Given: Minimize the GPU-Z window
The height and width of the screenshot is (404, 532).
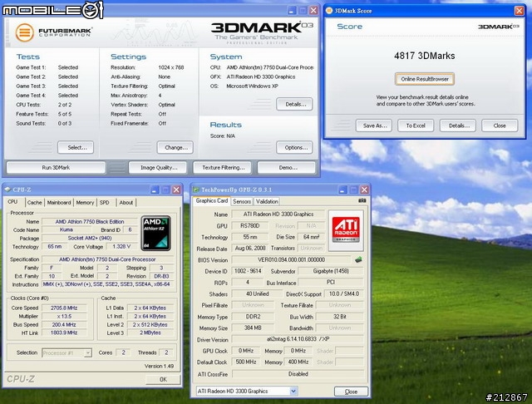Looking at the screenshot, I should coord(343,190).
